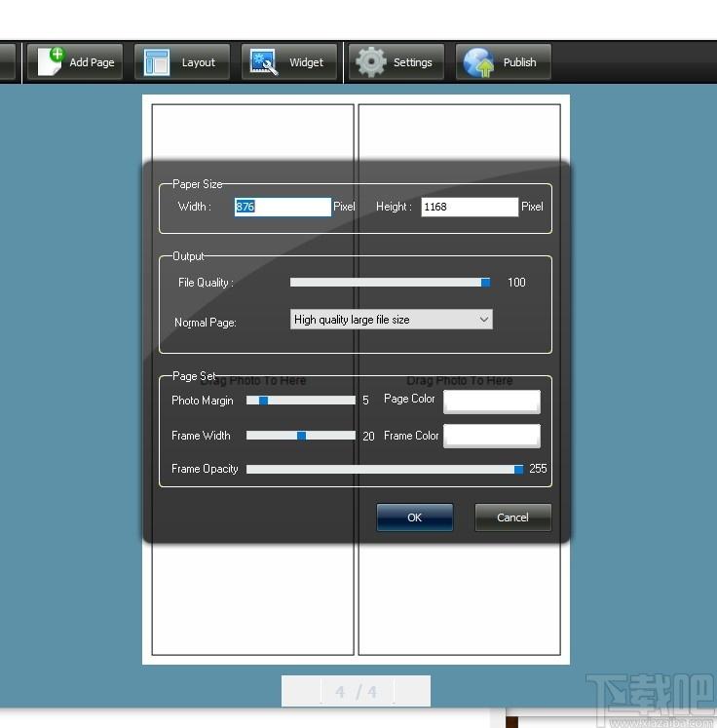Open Settings via the gear icon
Screen dimensions: 717x728
(371, 61)
